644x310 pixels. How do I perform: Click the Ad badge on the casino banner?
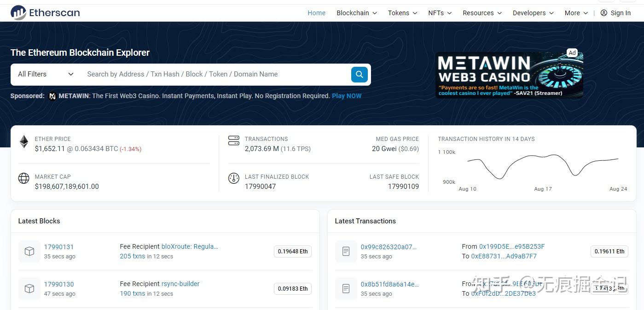pyautogui.click(x=572, y=53)
